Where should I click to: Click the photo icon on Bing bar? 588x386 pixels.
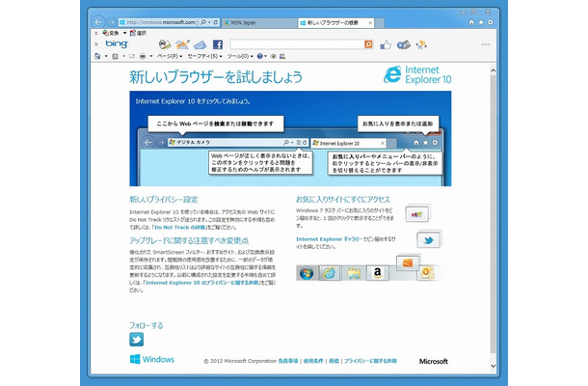165,44
